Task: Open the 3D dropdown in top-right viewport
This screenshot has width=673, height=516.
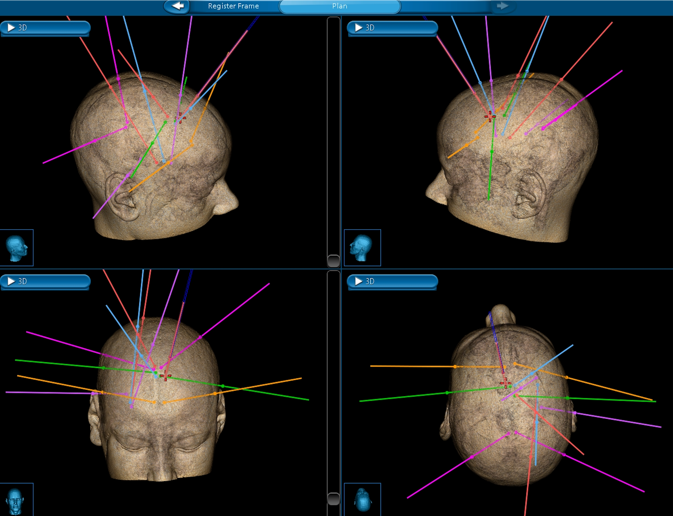Action: pyautogui.click(x=391, y=28)
